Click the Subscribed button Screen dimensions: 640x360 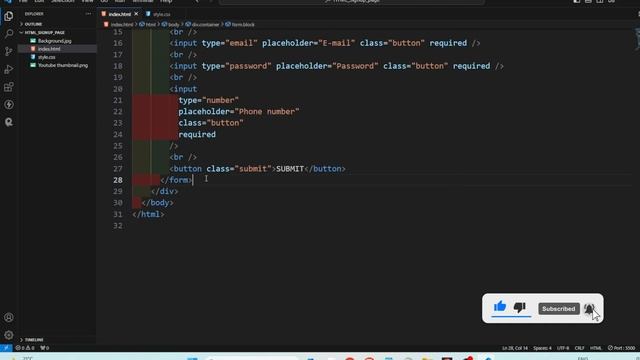pos(559,309)
